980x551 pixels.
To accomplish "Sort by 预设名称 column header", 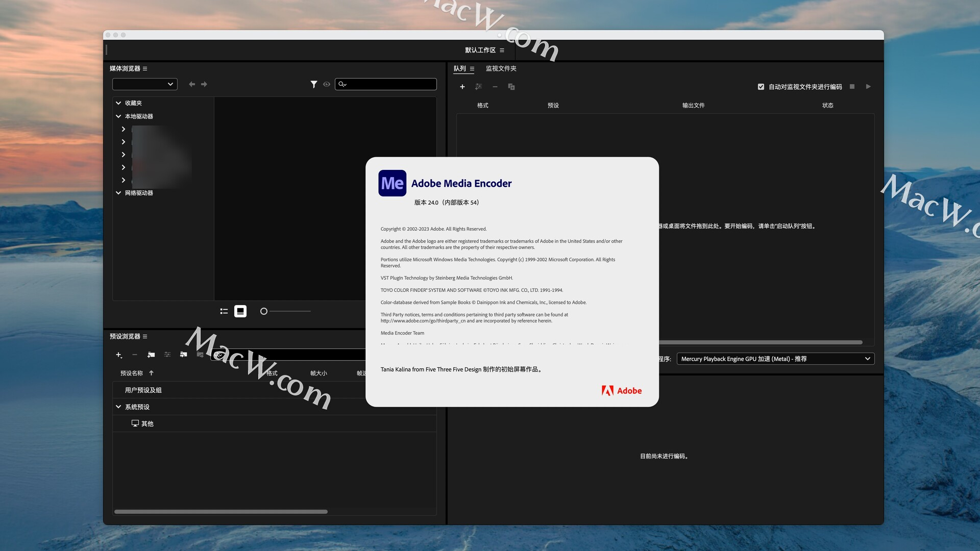I will (132, 373).
